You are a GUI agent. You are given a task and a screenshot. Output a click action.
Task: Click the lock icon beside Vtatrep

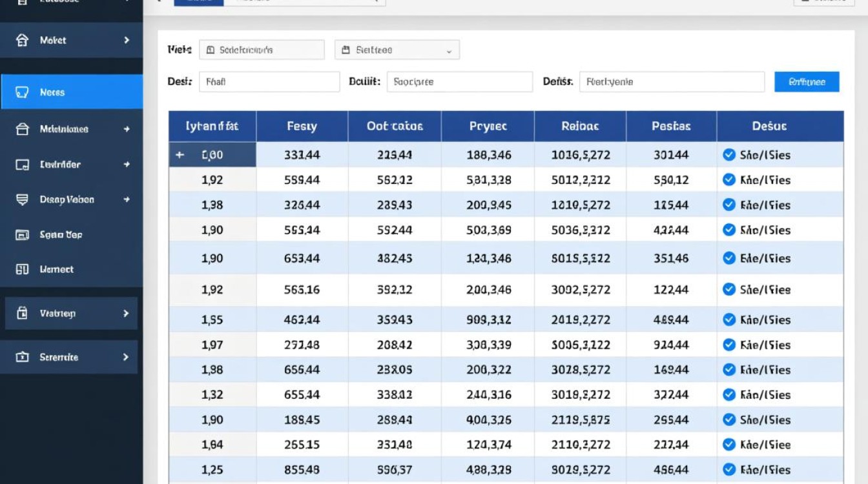(22, 314)
